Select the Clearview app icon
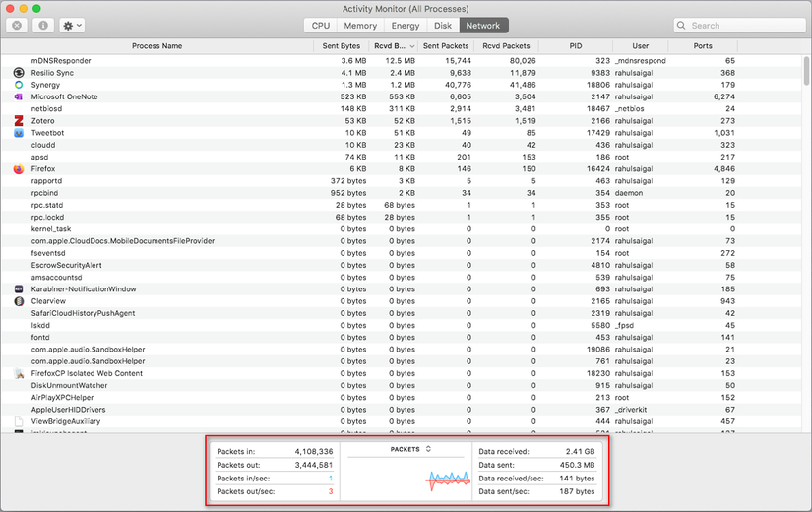The width and height of the screenshot is (812, 512). tap(19, 301)
